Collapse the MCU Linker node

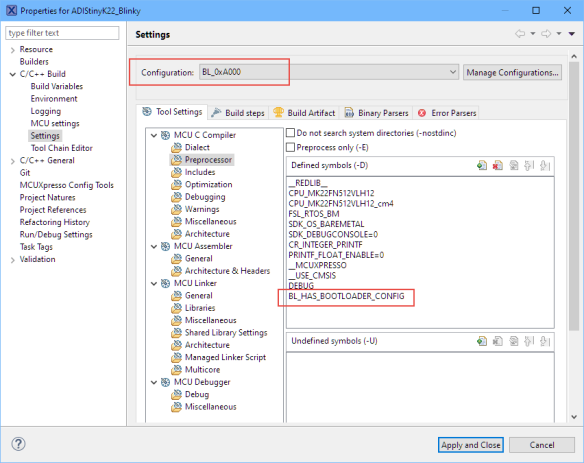pos(154,283)
